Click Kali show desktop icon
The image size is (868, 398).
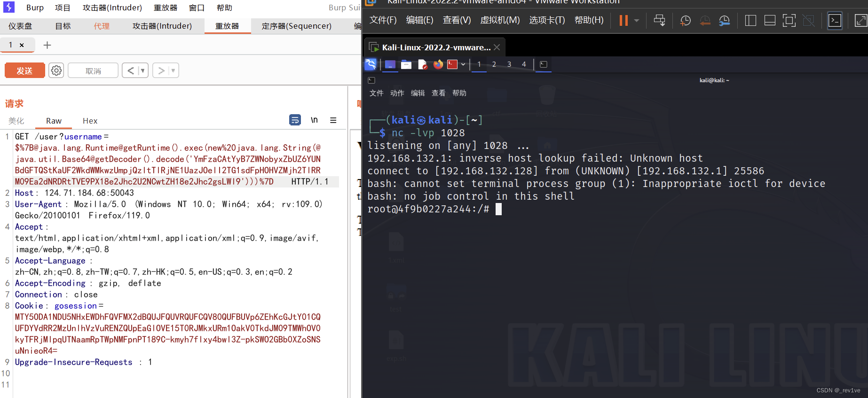[390, 64]
